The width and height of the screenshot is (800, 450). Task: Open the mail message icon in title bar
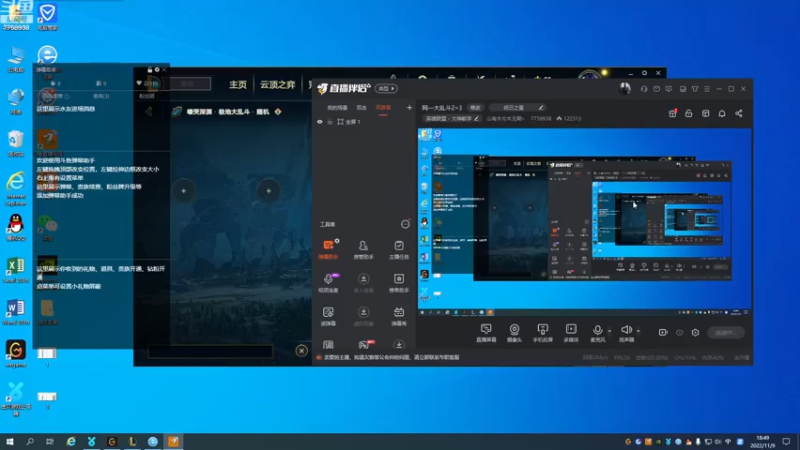pyautogui.click(x=657, y=89)
